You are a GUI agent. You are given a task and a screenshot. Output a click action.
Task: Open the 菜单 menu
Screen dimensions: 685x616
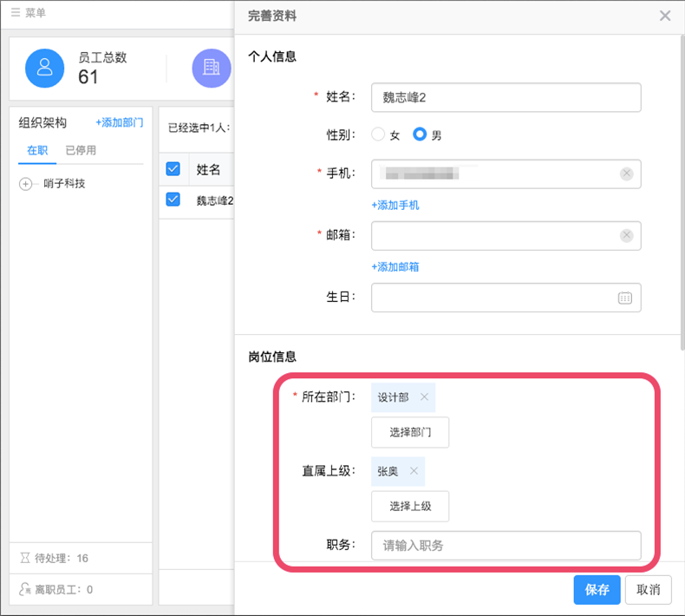(29, 13)
